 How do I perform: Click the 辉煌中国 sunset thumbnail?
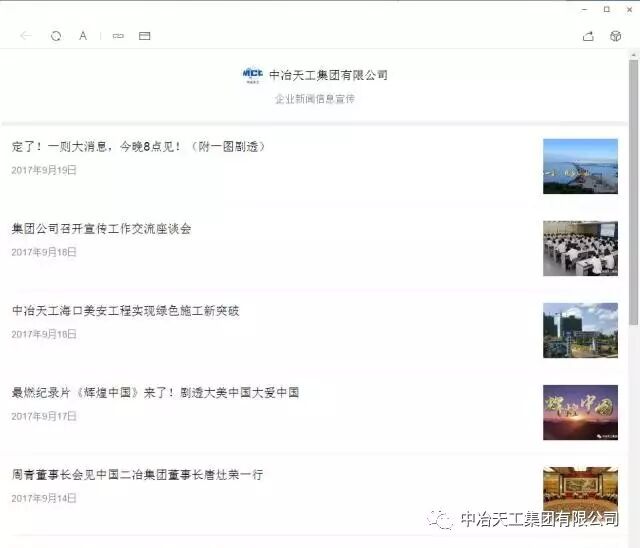(x=580, y=413)
